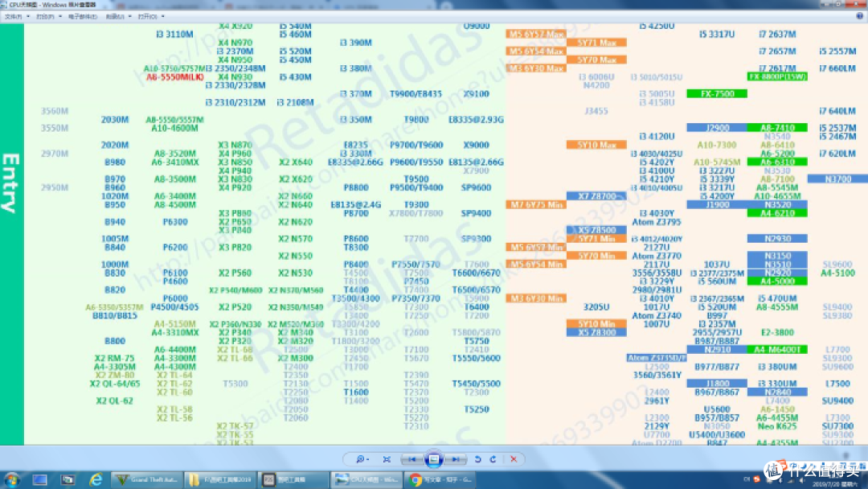The image size is (868, 489).
Task: Click the orange M3 6Y30 Min label
Action: (536, 298)
